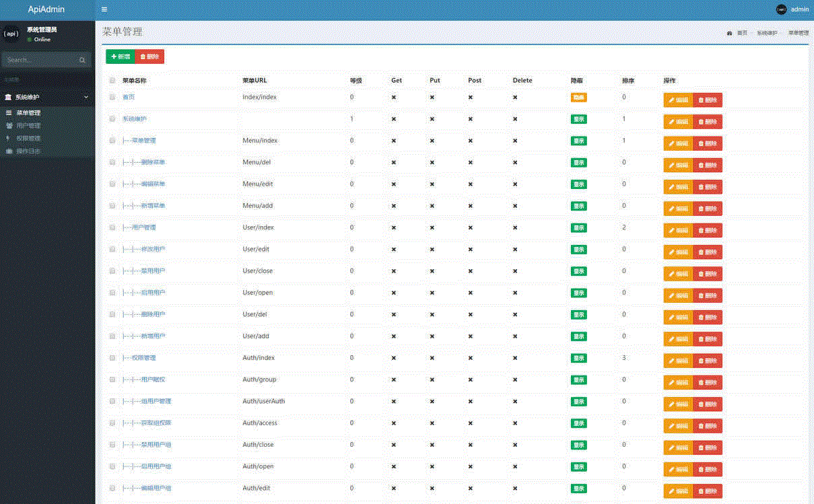The width and height of the screenshot is (814, 504).
Task: Click the bolt icon beside 权限管理
Action: tap(9, 139)
